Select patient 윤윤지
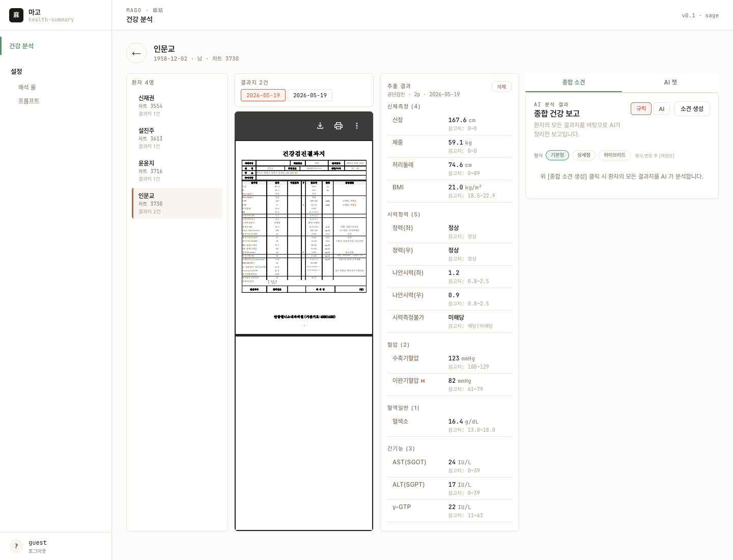 [177, 171]
